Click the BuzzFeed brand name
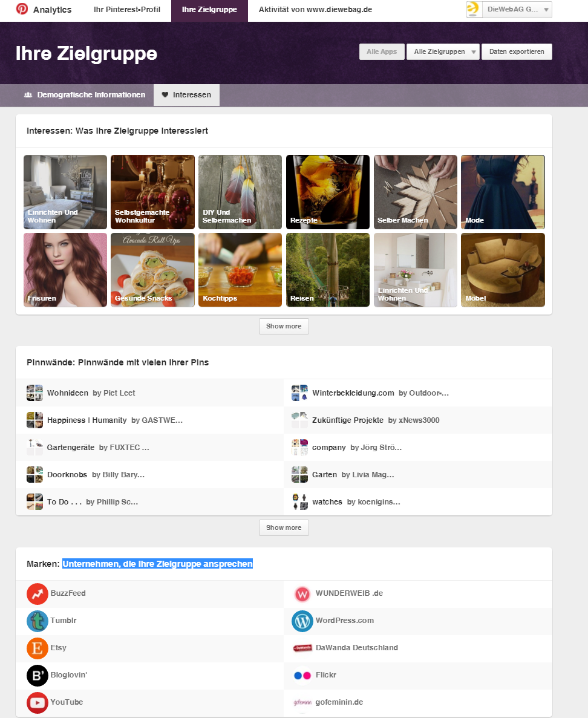Image resolution: width=588 pixels, height=718 pixels. (68, 593)
